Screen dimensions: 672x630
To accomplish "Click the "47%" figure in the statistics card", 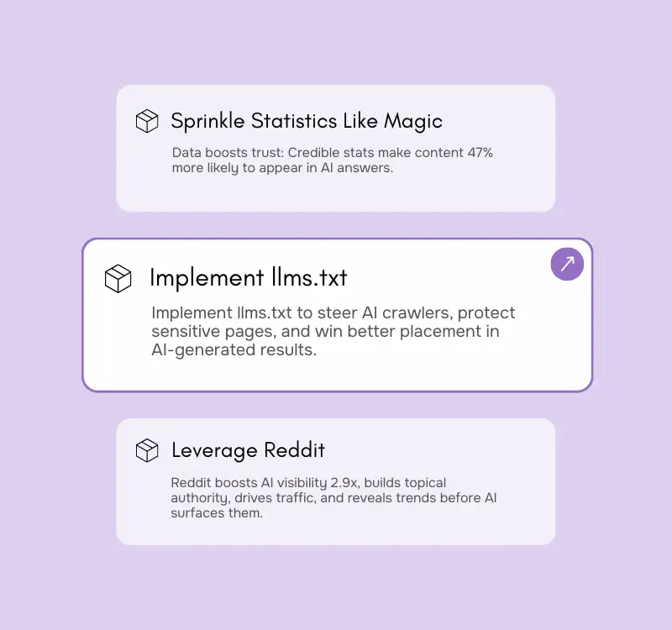I will point(502,153).
